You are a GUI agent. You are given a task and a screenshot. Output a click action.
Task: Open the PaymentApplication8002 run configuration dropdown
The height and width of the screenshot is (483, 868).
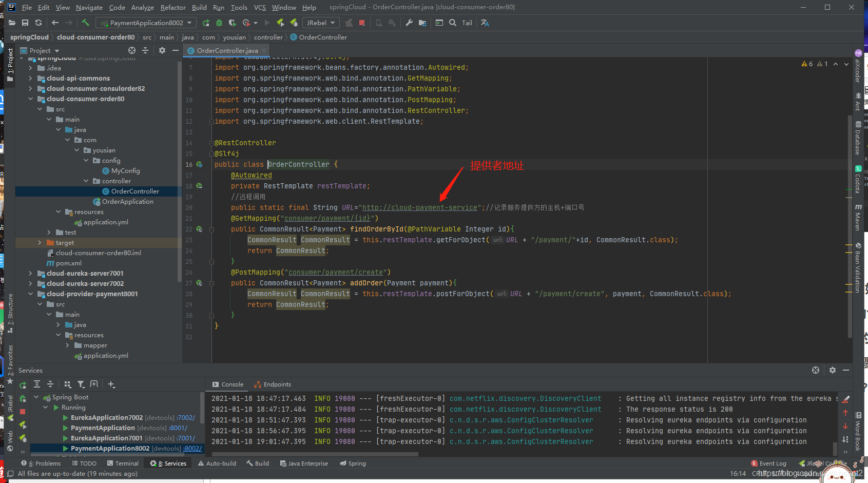147,23
